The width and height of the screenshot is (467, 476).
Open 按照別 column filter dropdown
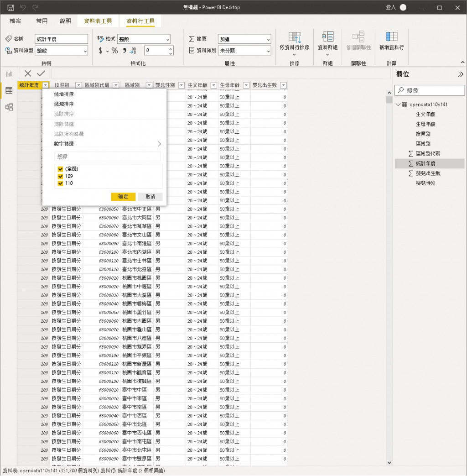click(x=78, y=85)
